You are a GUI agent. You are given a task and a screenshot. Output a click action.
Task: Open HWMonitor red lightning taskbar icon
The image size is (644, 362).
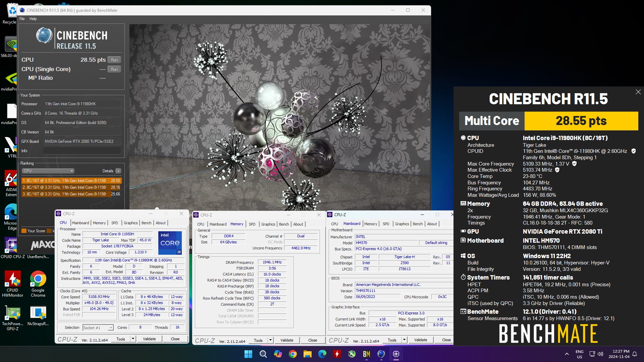click(337, 354)
